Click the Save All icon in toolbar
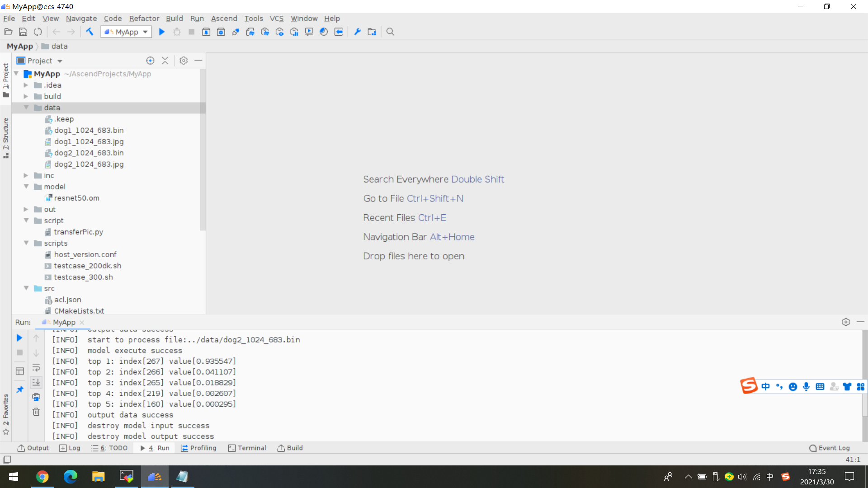 pos(23,32)
